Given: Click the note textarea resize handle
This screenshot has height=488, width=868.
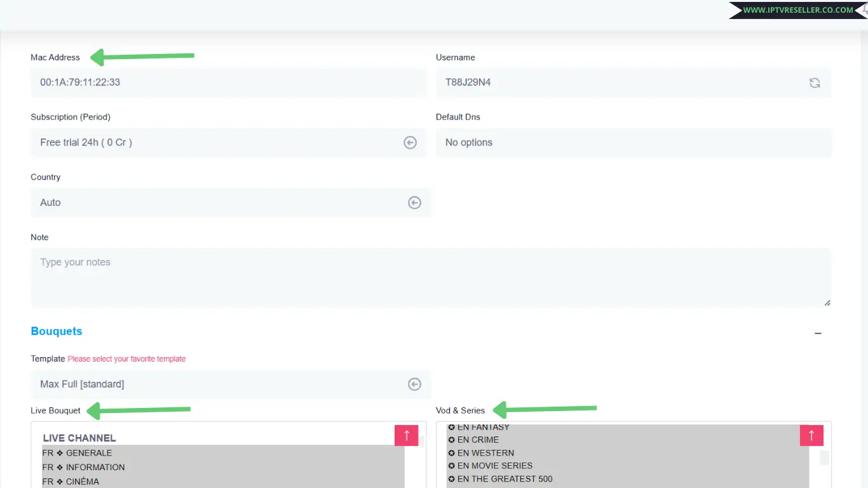Looking at the screenshot, I should point(827,303).
